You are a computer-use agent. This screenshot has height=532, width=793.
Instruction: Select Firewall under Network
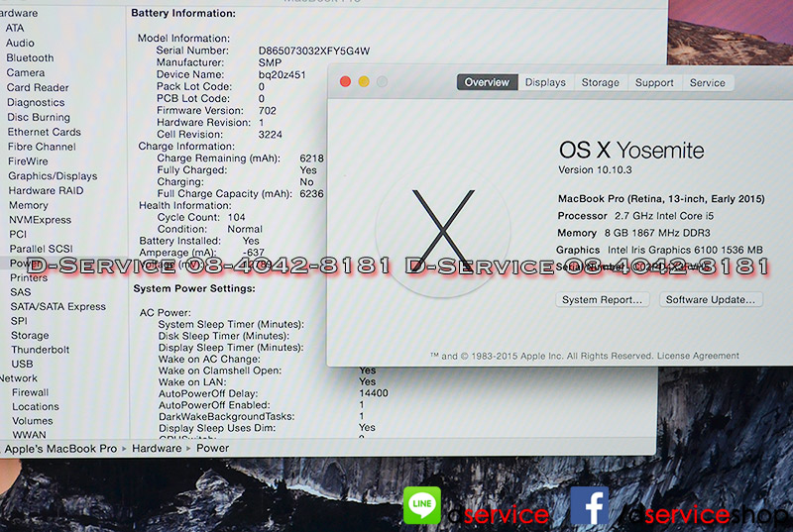[31, 392]
